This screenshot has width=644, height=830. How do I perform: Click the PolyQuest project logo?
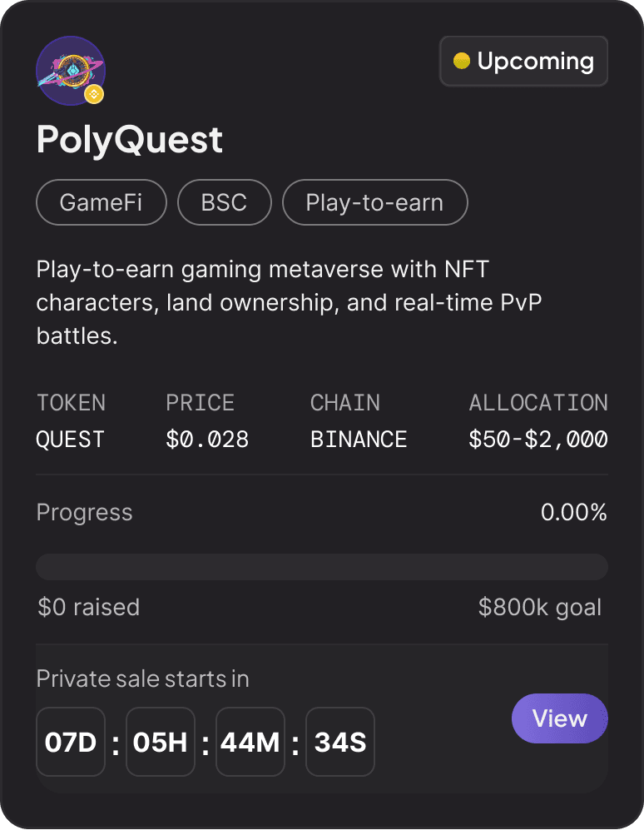point(68,69)
